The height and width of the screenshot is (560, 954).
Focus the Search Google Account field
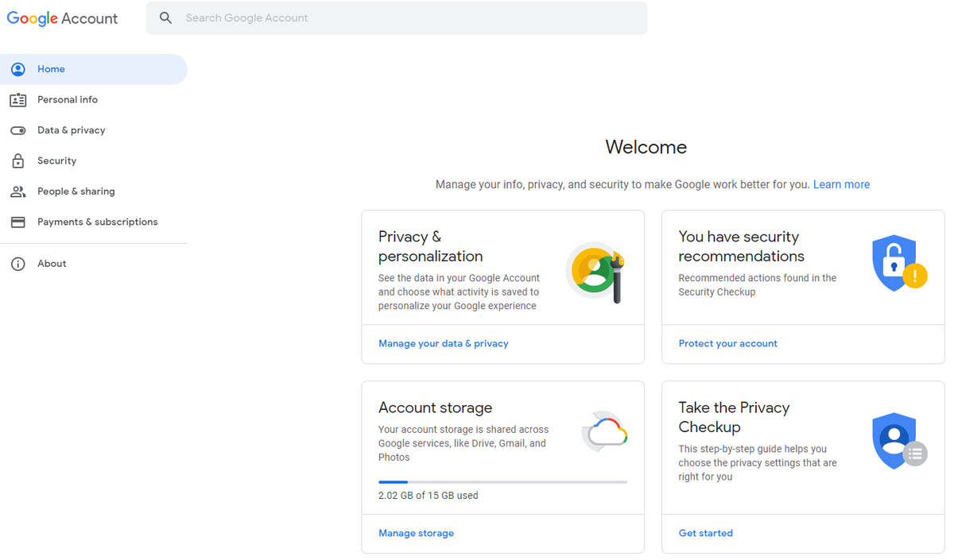(397, 17)
